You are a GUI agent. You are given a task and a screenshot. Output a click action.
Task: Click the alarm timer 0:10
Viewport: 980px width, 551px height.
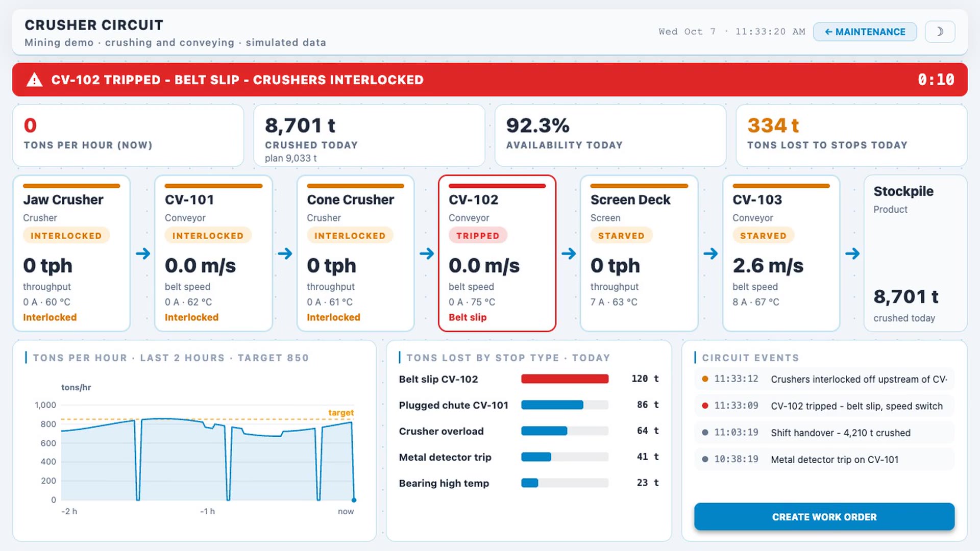point(936,80)
